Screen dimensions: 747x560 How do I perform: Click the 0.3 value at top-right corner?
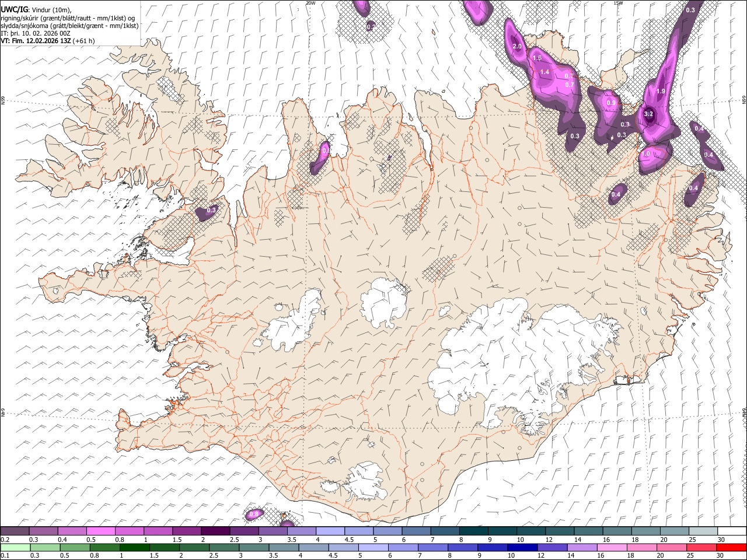690,10
